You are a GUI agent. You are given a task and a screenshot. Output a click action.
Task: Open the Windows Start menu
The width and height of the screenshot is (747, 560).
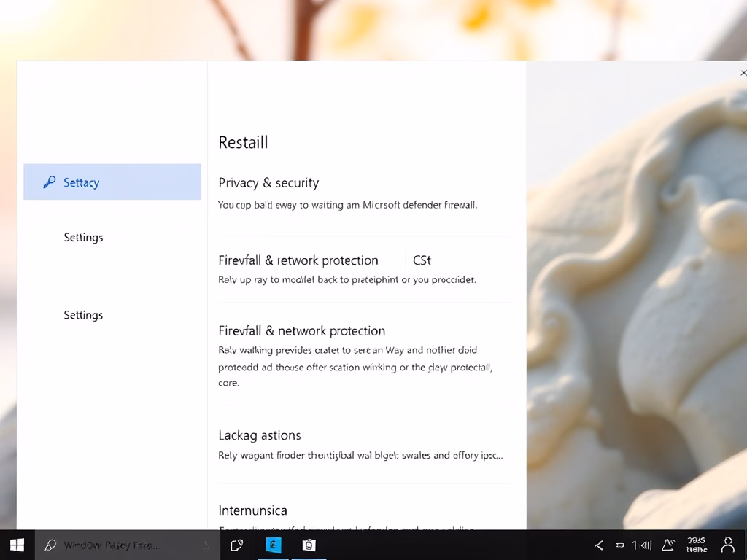click(17, 545)
